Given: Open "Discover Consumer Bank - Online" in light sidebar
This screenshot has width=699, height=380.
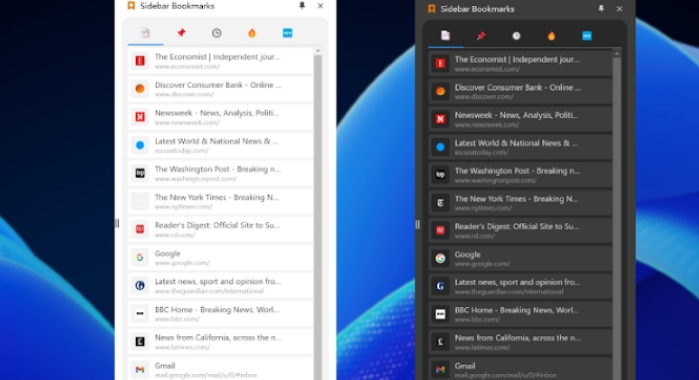Looking at the screenshot, I should [x=220, y=89].
